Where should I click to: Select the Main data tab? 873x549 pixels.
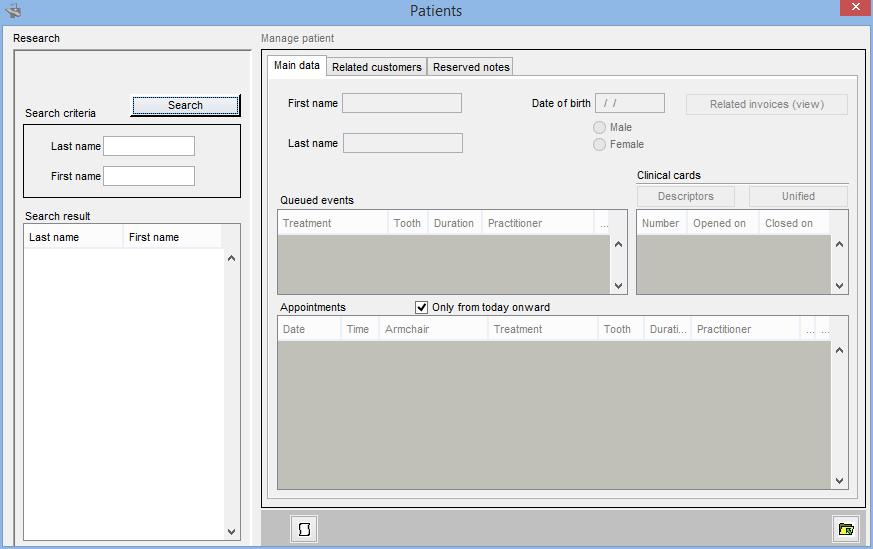tap(297, 66)
